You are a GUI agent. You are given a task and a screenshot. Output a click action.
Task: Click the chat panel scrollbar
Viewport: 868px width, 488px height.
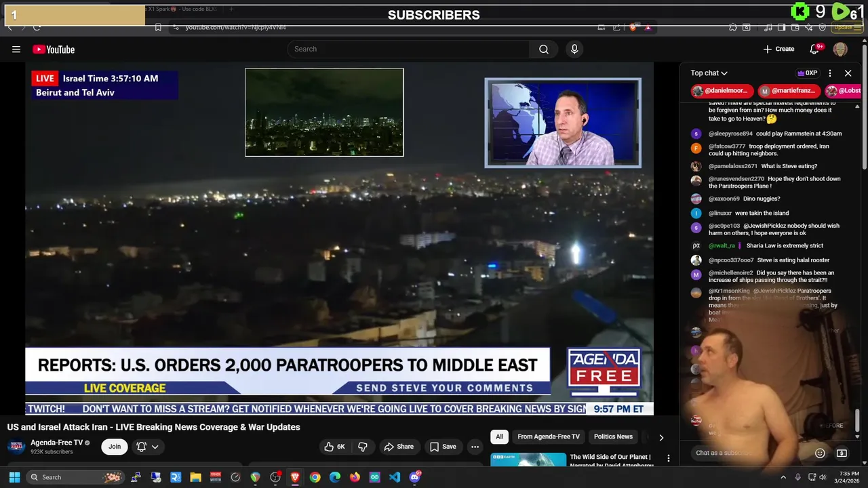tap(857, 420)
